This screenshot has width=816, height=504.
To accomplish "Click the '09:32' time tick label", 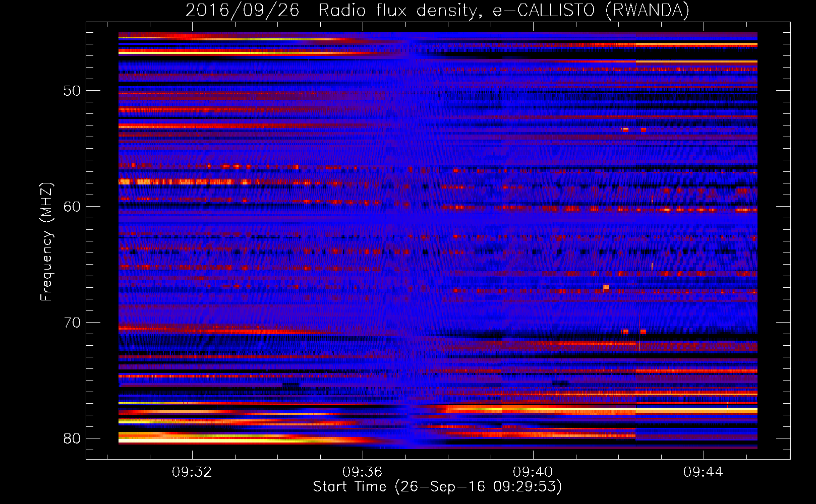I will click(x=192, y=472).
